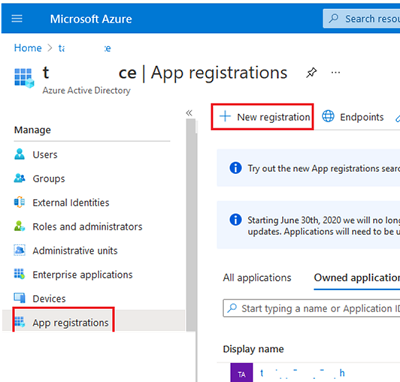Click the magnifier icon in top search bar
The height and width of the screenshot is (382, 400).
(334, 18)
